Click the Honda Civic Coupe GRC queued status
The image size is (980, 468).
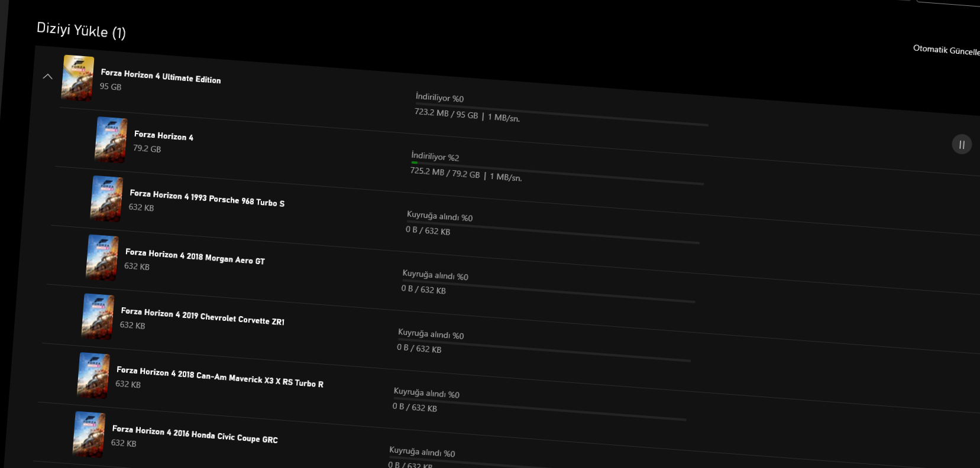[x=422, y=451]
